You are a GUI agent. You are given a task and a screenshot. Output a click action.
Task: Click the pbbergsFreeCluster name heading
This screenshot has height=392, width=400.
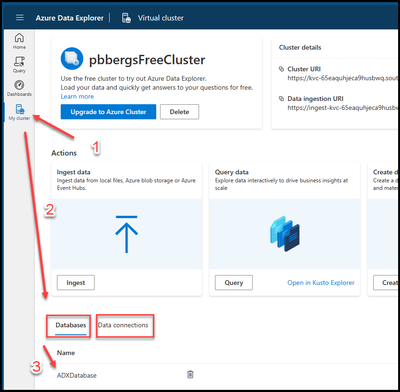coord(147,60)
